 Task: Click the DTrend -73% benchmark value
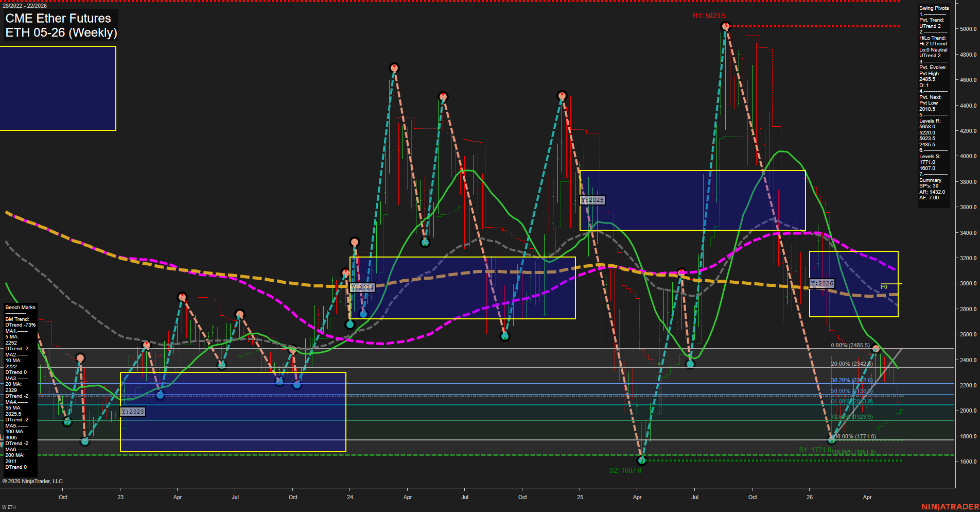click(21, 325)
